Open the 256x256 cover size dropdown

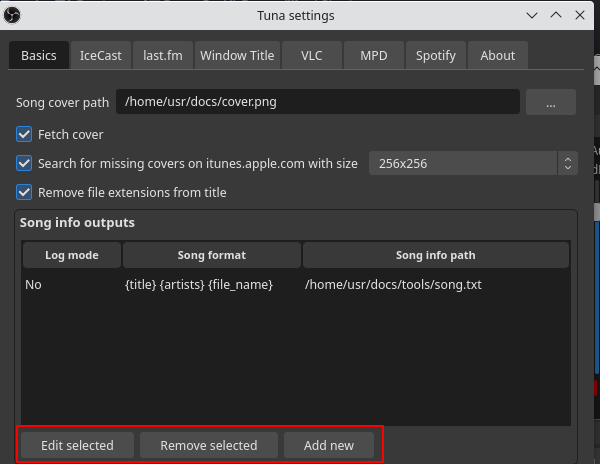pos(473,163)
